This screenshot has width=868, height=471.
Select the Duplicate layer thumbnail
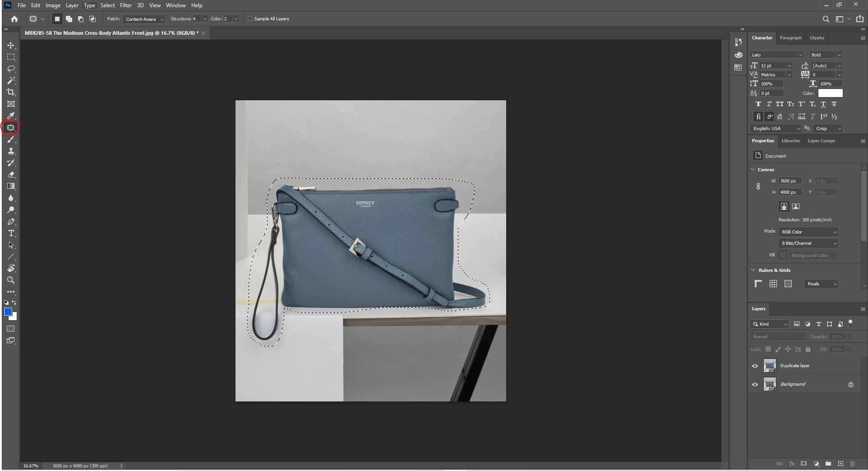(770, 366)
